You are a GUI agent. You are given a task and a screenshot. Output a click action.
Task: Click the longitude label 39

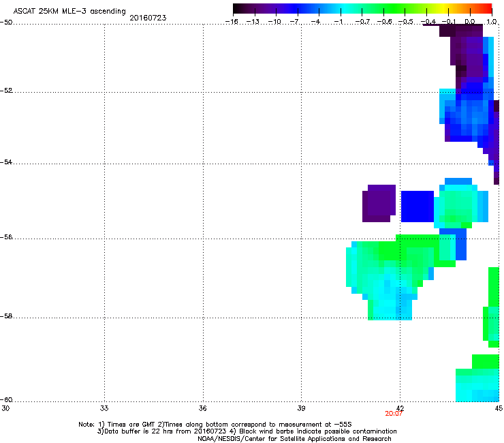pos(301,408)
